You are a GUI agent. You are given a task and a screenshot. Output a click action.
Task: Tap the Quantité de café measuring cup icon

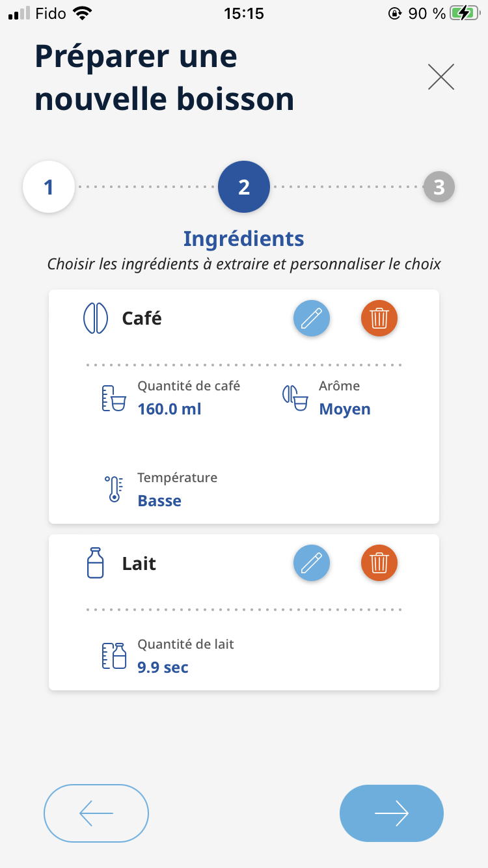pos(113,398)
